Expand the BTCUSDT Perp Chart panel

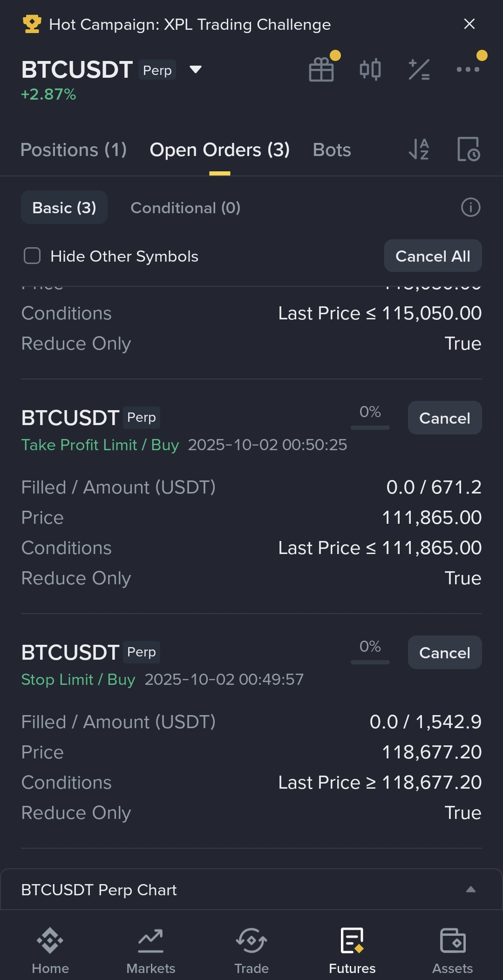[x=470, y=889]
